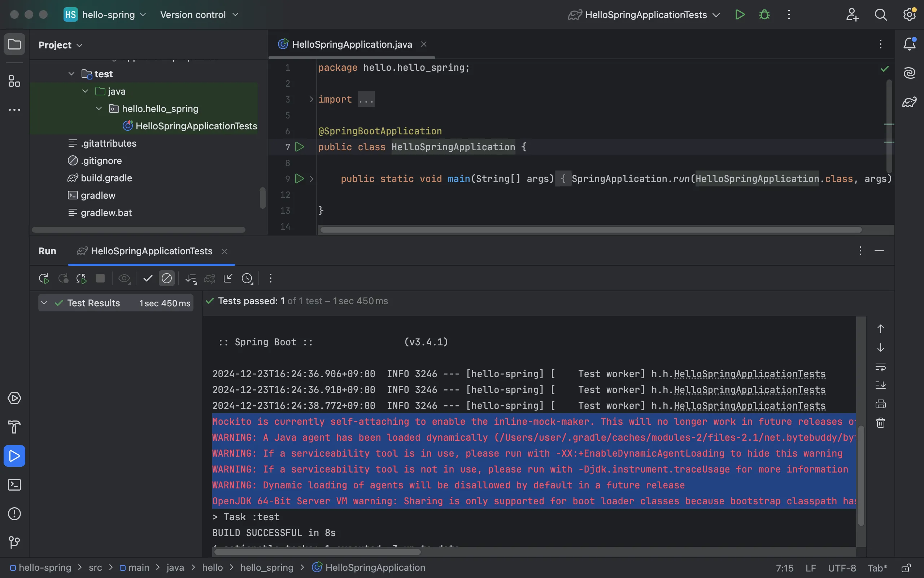Open the Project tool window folder icon
924x578 pixels.
pos(14,44)
